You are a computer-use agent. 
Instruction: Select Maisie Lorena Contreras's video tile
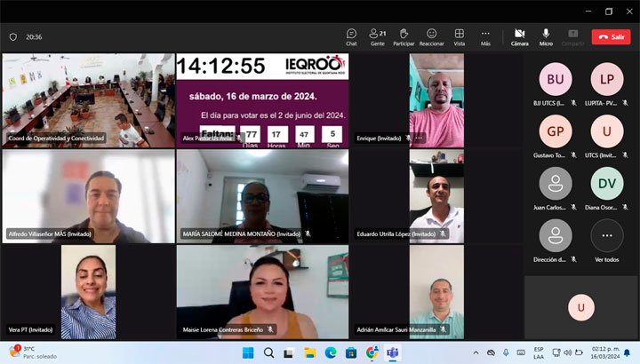tap(262, 292)
